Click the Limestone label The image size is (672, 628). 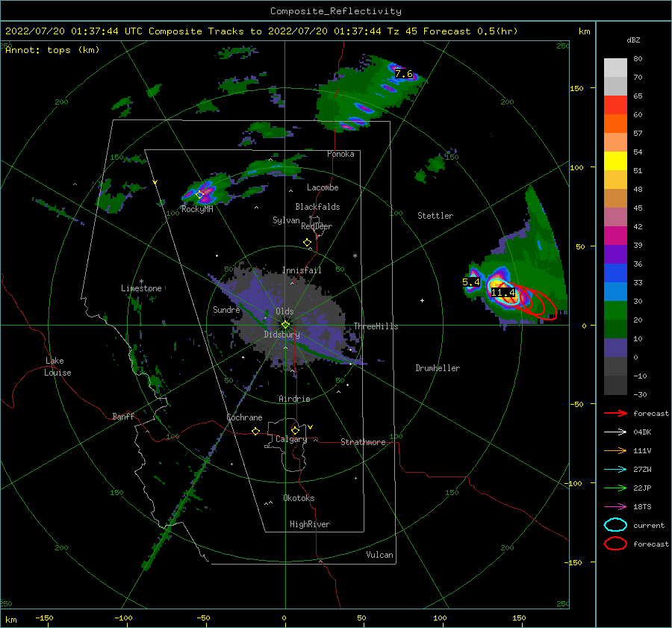(x=141, y=288)
